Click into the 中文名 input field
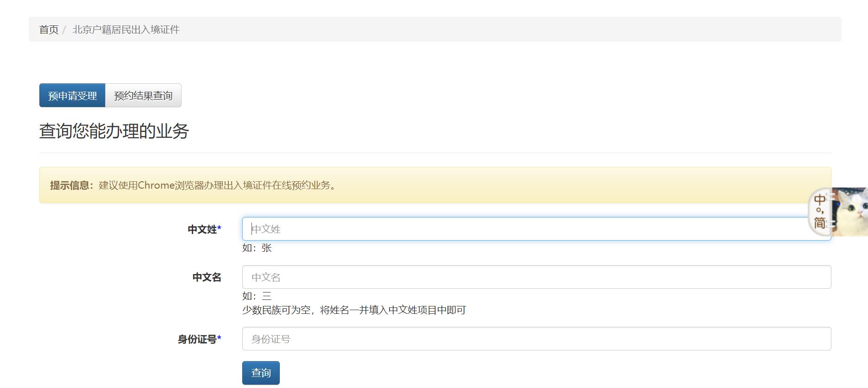Viewport: 868px width, 388px height. tap(536, 277)
